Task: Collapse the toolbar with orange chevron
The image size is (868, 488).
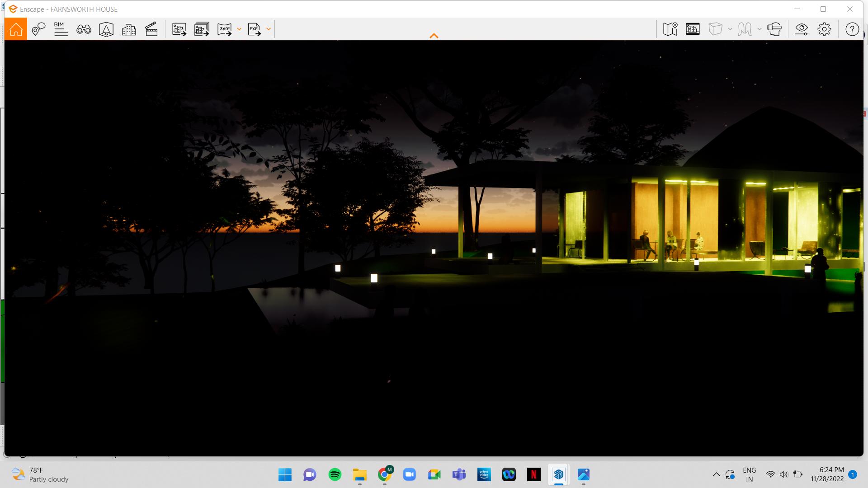Action: click(434, 36)
